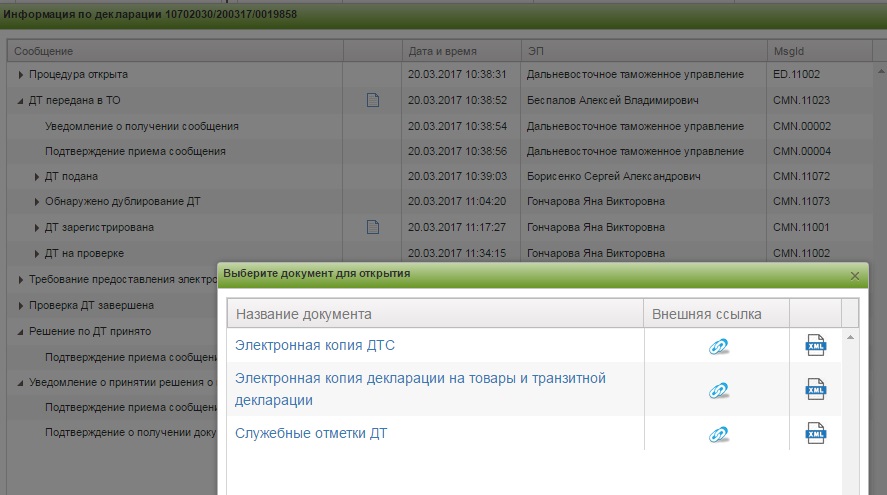This screenshot has width=887, height=495.
Task: Open external link for declaration copy document
Action: tap(718, 390)
